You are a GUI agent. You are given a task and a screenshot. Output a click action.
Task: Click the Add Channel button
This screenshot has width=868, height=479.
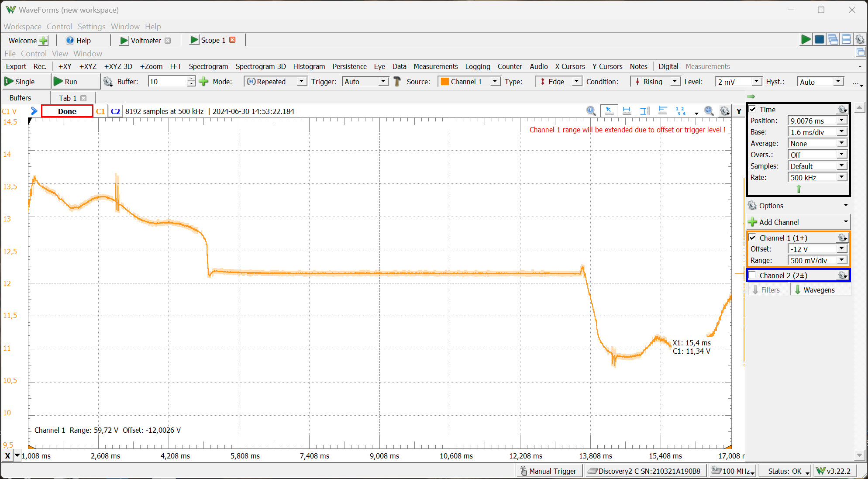(778, 222)
